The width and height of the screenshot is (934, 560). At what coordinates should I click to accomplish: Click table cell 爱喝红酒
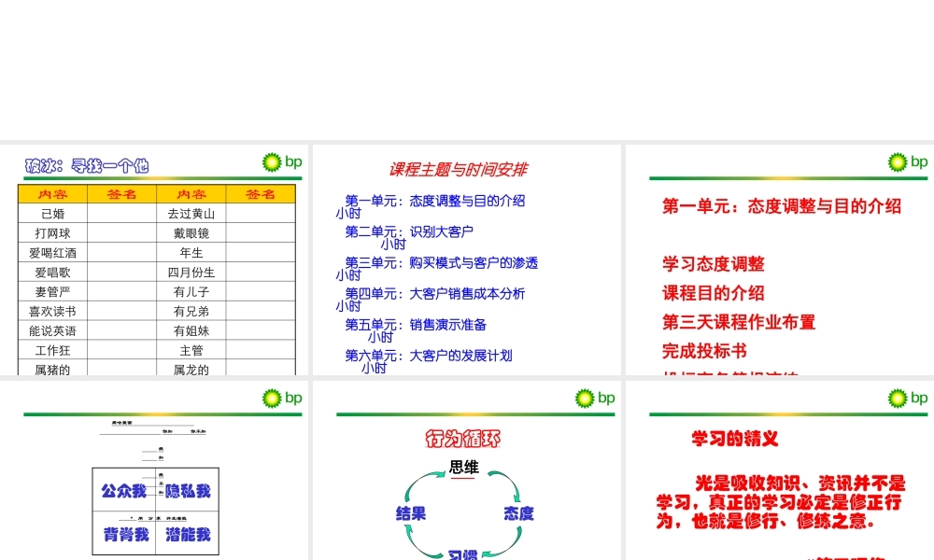point(53,253)
